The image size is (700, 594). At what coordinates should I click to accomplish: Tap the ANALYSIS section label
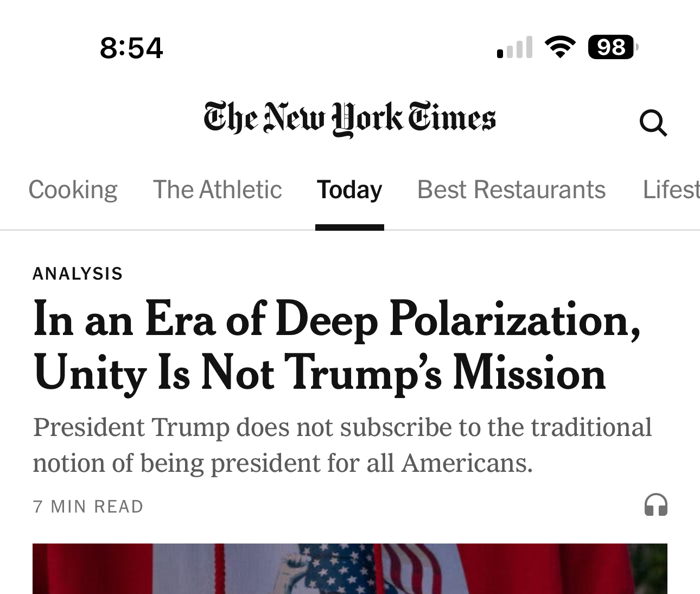[78, 274]
